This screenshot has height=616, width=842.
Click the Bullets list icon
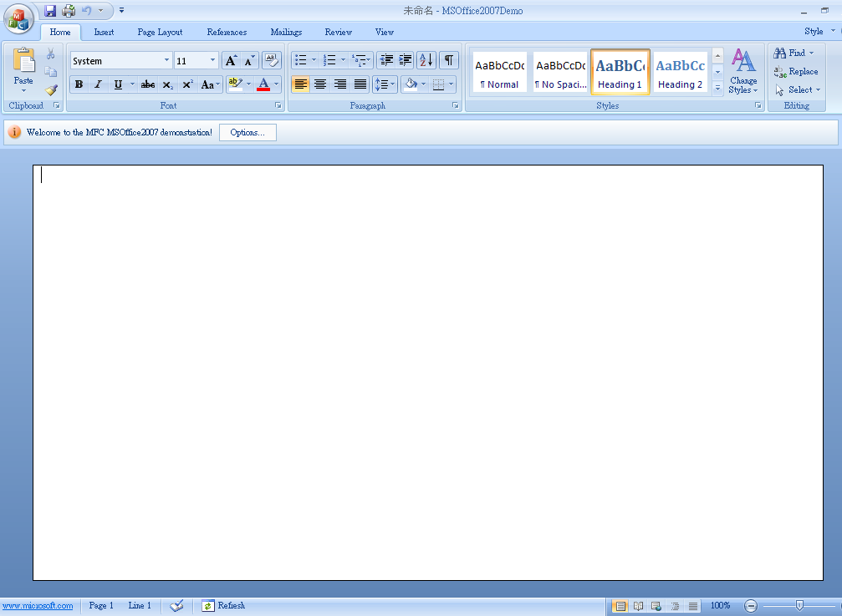(301, 60)
